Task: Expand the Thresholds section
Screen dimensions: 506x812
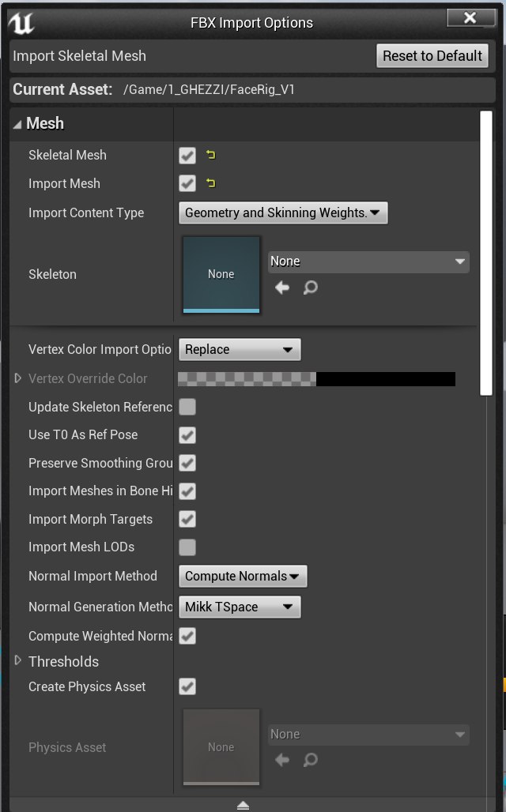Action: (x=17, y=660)
